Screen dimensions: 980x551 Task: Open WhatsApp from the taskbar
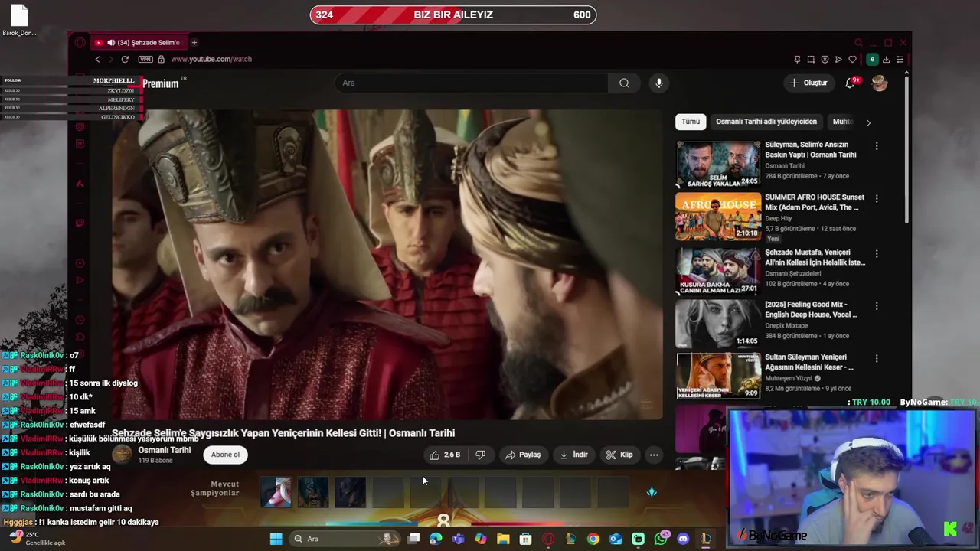click(661, 539)
